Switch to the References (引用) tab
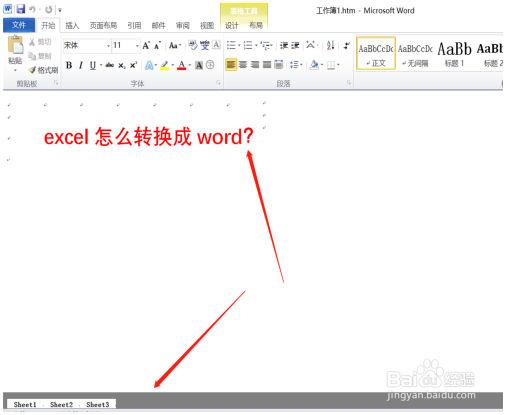Screen dimensions: 506x415 tap(134, 25)
